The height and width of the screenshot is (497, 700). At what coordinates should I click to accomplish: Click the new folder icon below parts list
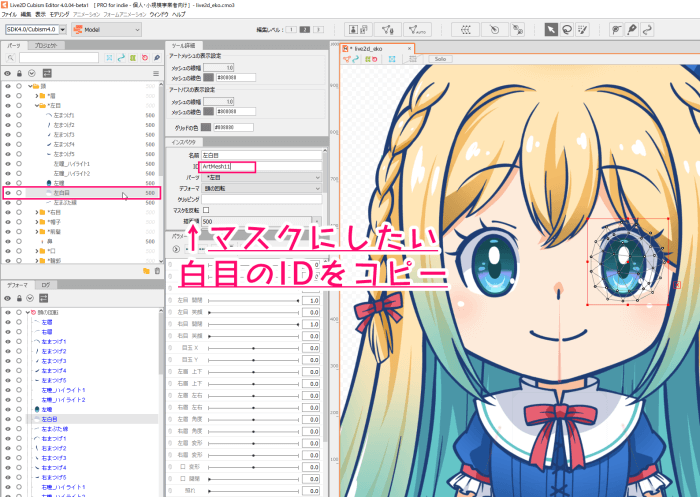click(146, 271)
